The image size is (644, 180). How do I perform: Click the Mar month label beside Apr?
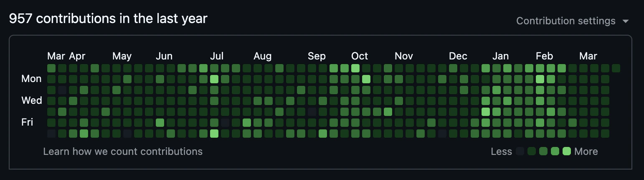pos(56,56)
